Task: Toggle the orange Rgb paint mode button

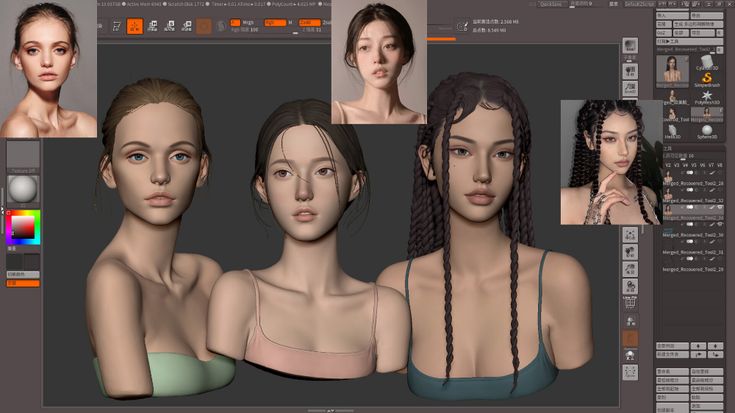Action: pos(275,23)
